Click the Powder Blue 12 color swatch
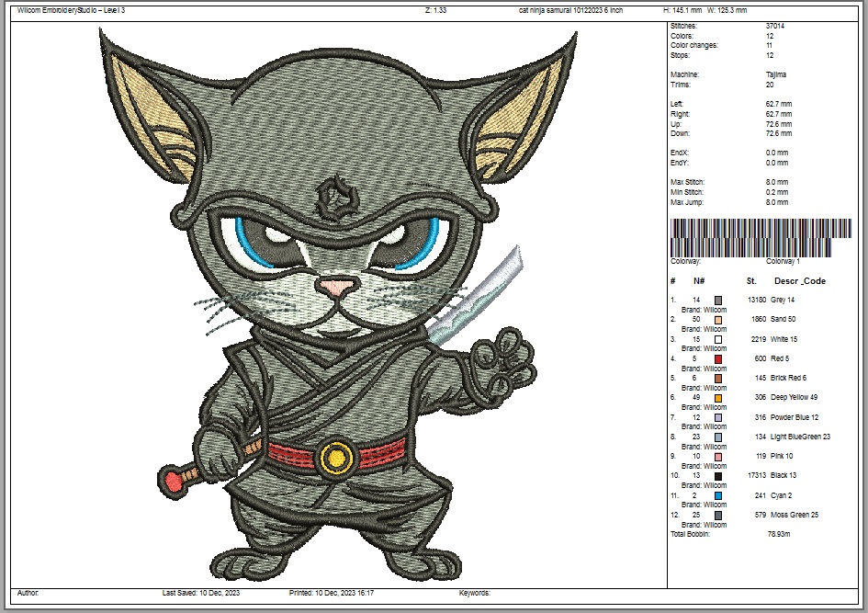This screenshot has height=613, width=868. [718, 418]
